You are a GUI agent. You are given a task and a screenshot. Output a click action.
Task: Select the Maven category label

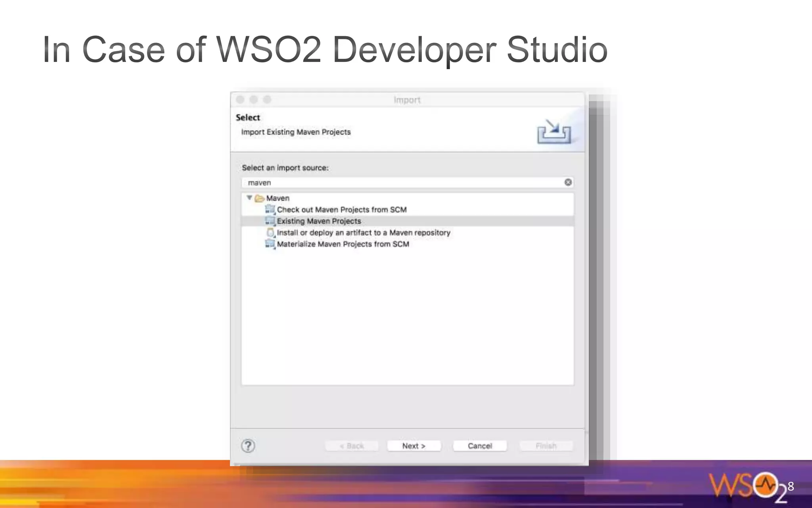pos(278,198)
